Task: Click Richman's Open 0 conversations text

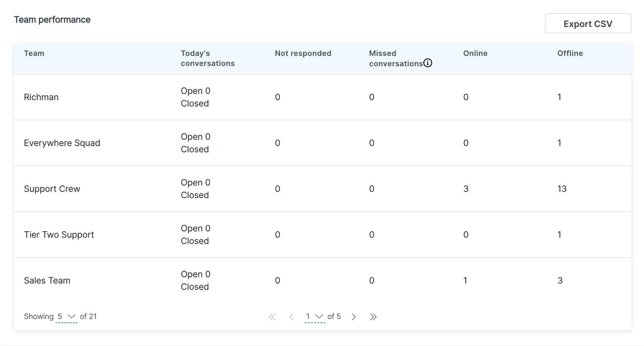Action: click(x=196, y=91)
